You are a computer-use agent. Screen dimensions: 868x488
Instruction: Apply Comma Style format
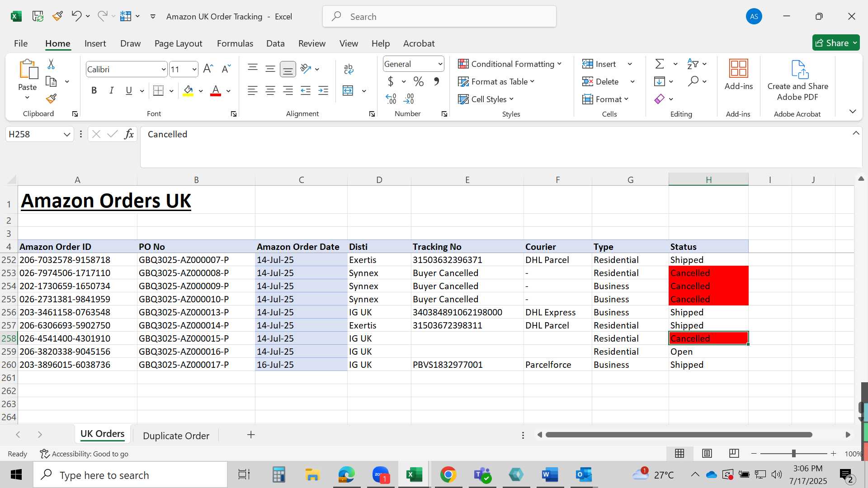click(436, 81)
